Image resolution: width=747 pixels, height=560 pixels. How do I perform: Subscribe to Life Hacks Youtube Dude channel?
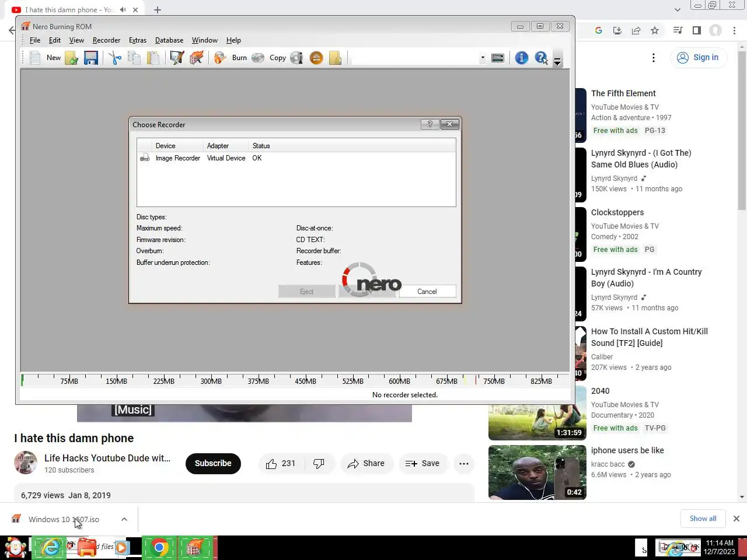click(x=213, y=463)
